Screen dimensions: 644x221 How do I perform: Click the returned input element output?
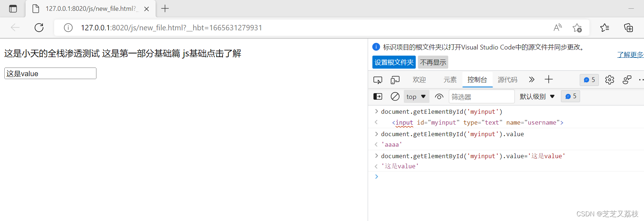[x=477, y=122]
